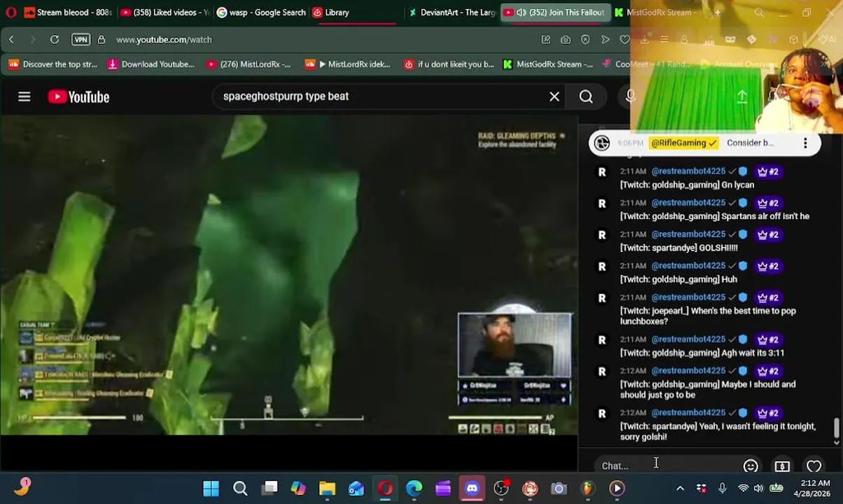The image size is (843, 504).
Task: Open Windows taskbar search
Action: click(240, 489)
